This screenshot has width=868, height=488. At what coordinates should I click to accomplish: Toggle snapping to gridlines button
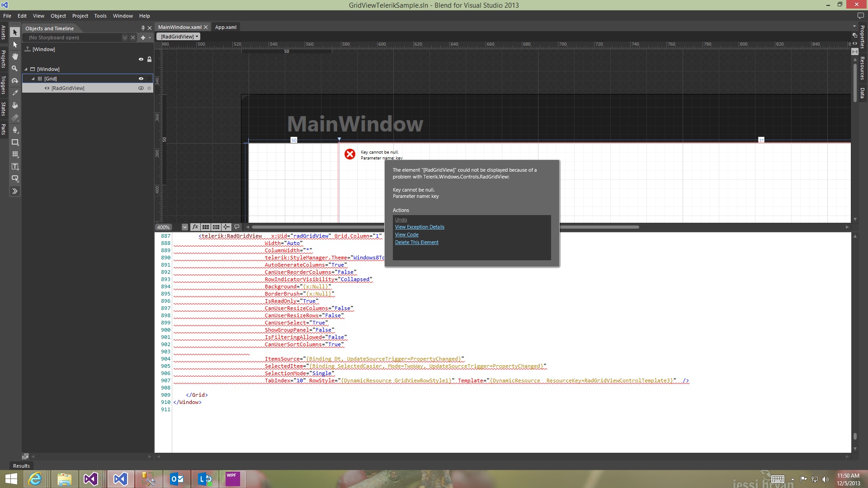point(216,227)
